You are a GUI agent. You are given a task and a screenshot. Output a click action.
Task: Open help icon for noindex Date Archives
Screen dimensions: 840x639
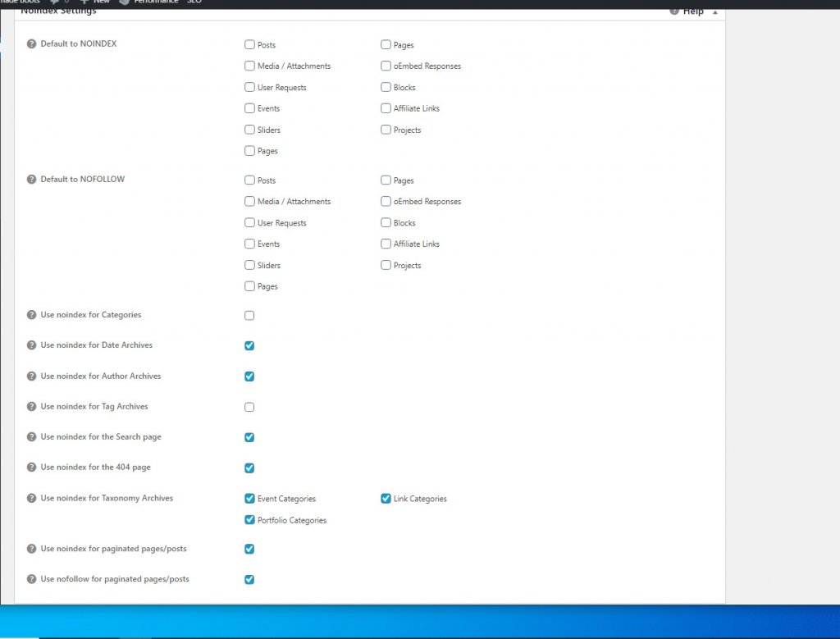32,345
